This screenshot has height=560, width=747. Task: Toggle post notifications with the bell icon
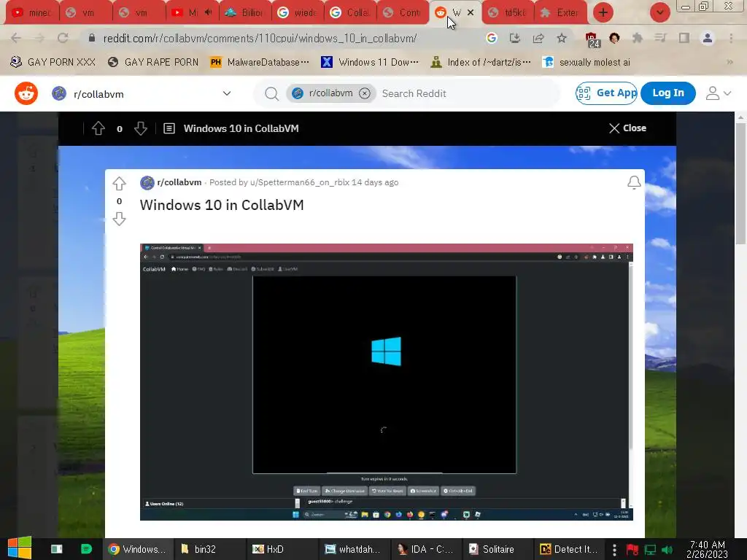click(634, 182)
